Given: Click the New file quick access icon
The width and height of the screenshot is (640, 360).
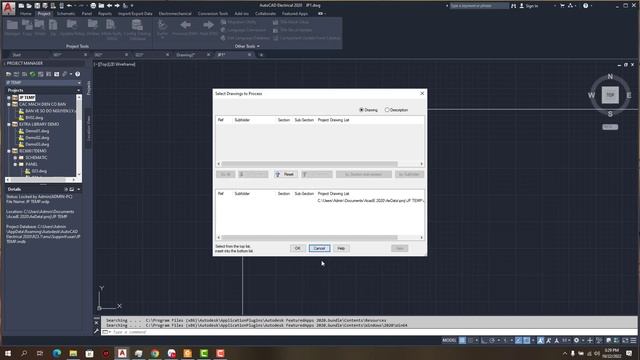Looking at the screenshot, I should [x=21, y=6].
